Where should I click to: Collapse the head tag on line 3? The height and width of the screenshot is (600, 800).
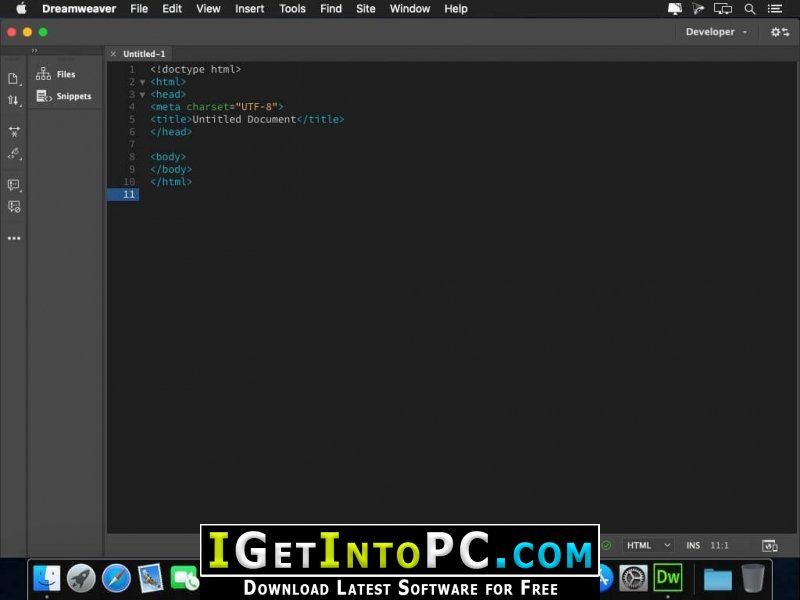coord(142,94)
